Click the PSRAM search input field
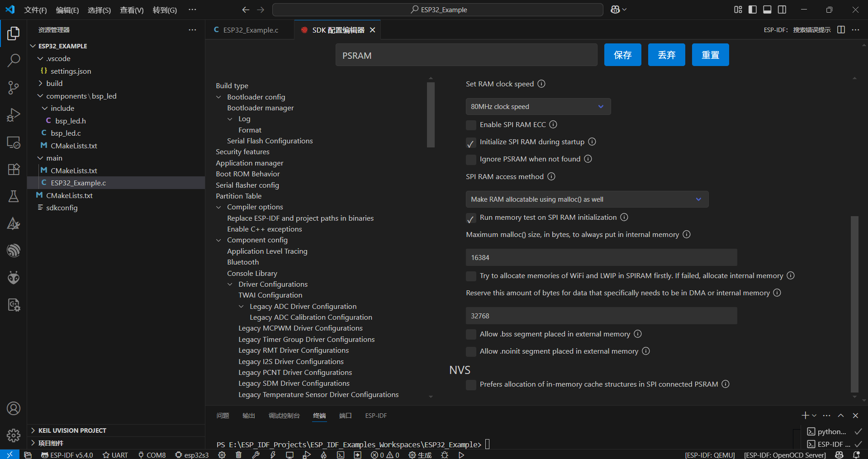This screenshot has width=868, height=459. pyautogui.click(x=466, y=55)
